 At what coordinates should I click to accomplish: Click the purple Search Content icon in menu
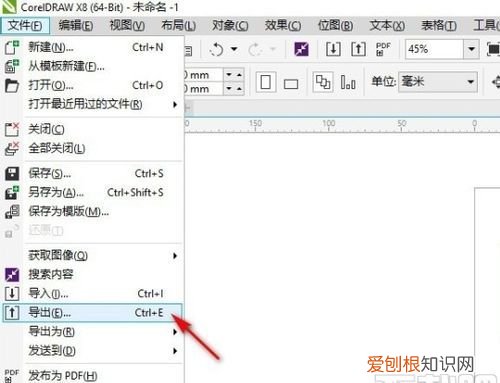coord(12,274)
